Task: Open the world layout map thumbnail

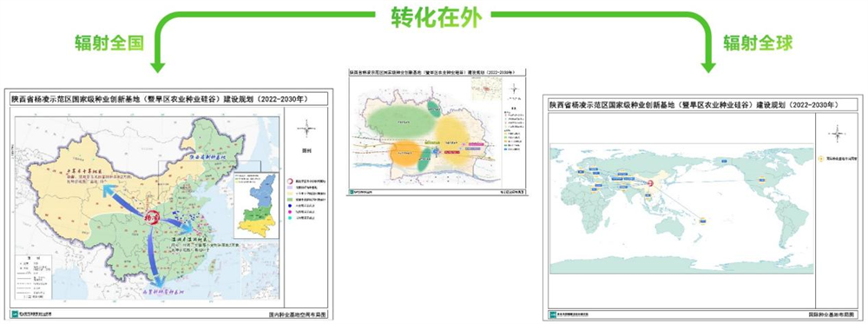Action: coord(702,208)
